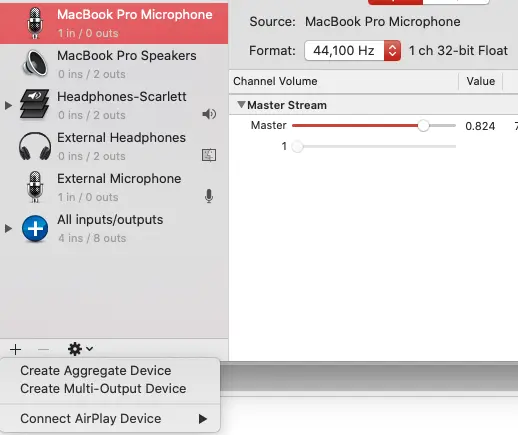Collapse the Master Stream section
The height and width of the screenshot is (435, 518).
pyautogui.click(x=241, y=105)
